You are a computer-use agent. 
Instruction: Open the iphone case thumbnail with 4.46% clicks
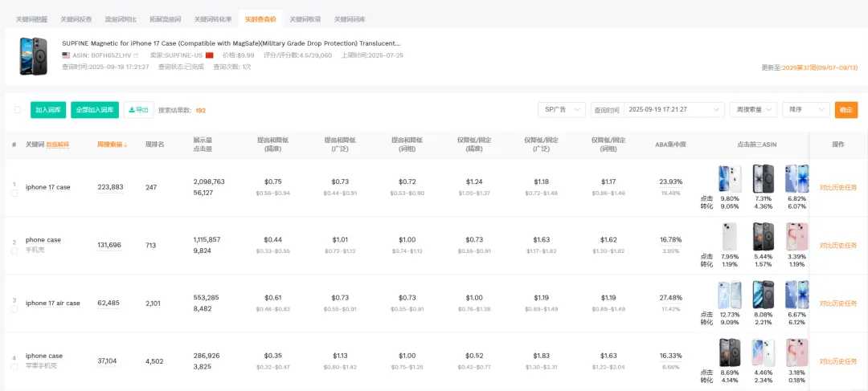tap(764, 352)
